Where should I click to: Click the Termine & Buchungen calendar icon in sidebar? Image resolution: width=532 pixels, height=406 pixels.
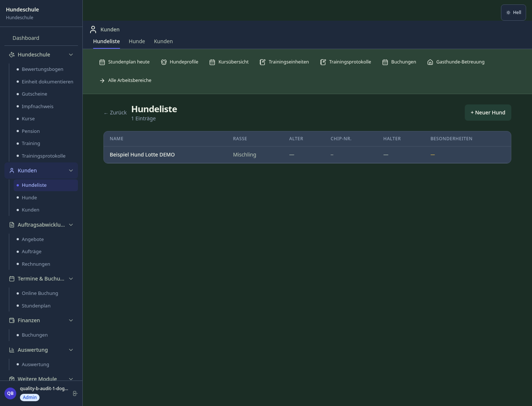12,279
